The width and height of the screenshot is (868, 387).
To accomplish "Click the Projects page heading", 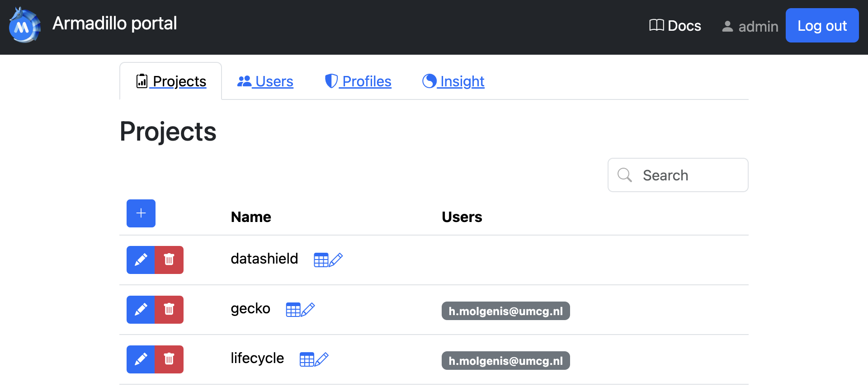I will coord(168,132).
